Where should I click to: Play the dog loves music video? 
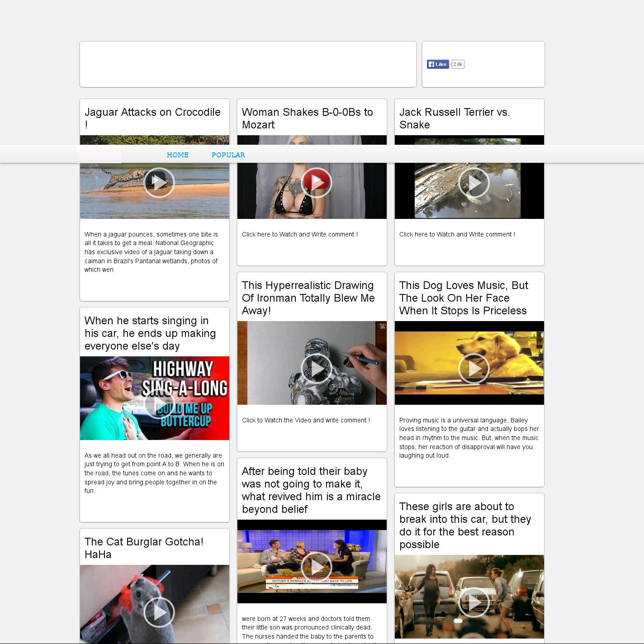[x=474, y=369]
